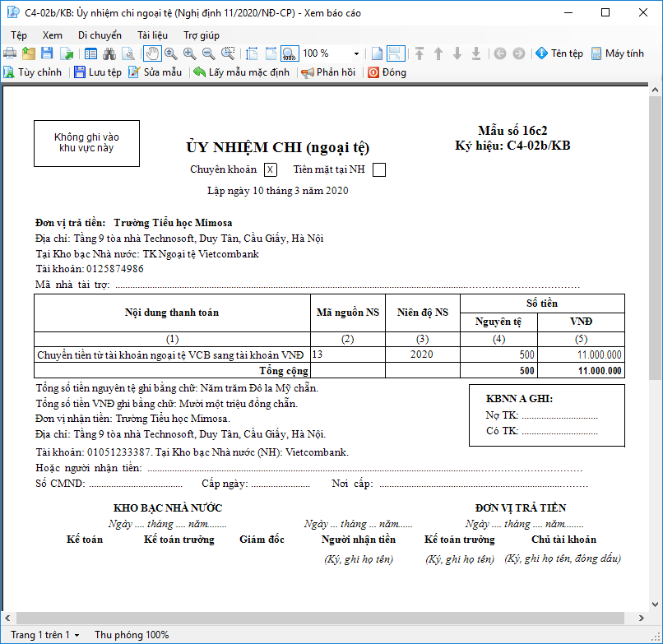The height and width of the screenshot is (644, 663).
Task: Maximize the report viewer window
Action: (605, 12)
